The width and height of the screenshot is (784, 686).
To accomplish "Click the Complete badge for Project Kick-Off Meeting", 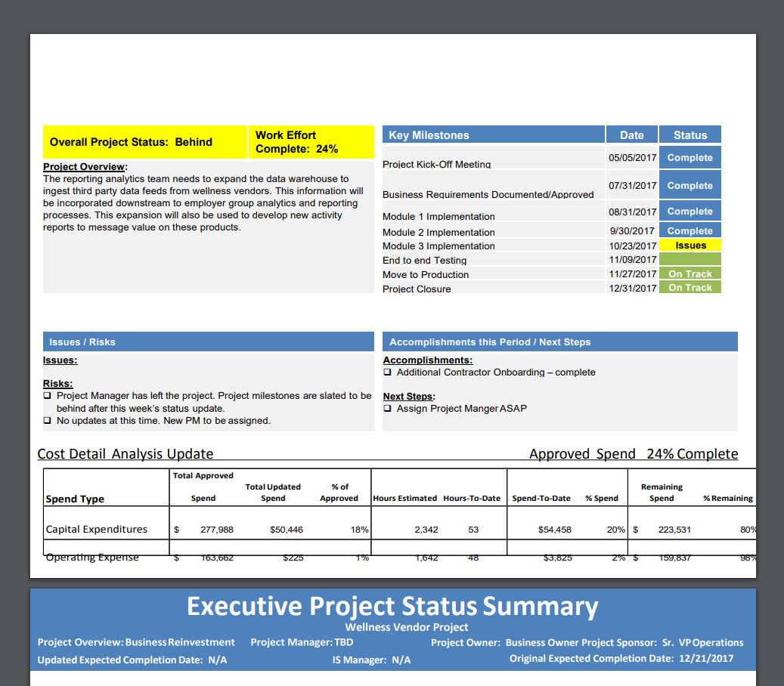I will pyautogui.click(x=689, y=157).
